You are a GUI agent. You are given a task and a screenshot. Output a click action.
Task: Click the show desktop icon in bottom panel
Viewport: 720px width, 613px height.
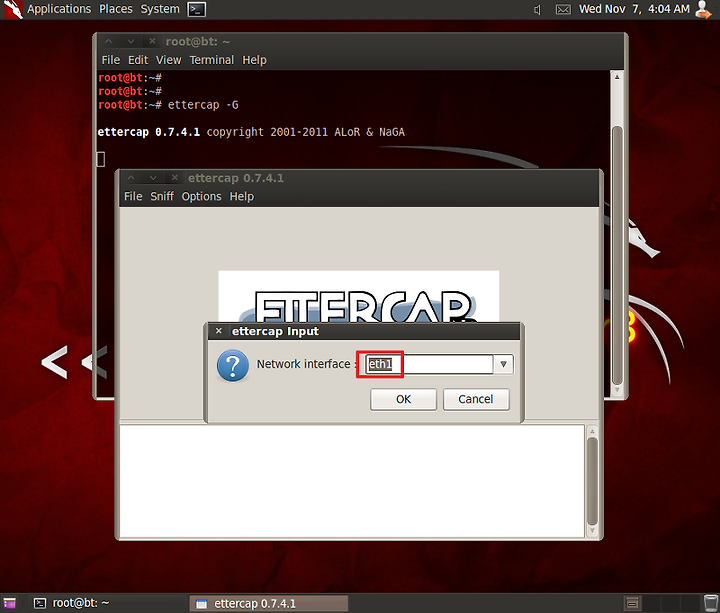click(x=9, y=603)
